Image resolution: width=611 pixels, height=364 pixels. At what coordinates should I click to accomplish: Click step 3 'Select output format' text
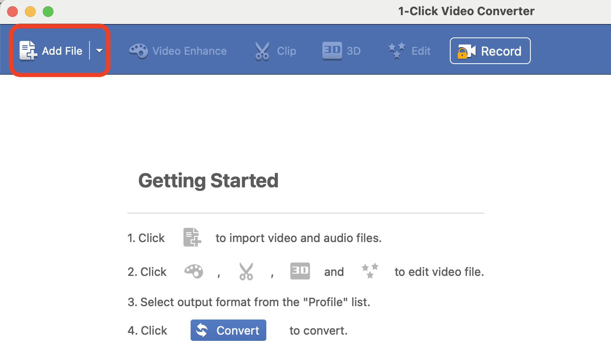pyautogui.click(x=249, y=302)
